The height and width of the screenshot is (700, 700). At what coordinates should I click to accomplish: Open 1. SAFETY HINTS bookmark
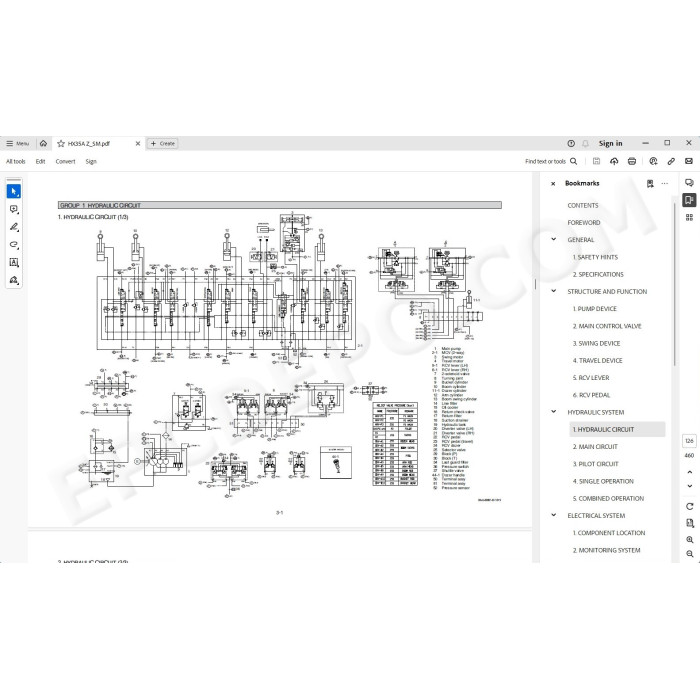(x=595, y=257)
